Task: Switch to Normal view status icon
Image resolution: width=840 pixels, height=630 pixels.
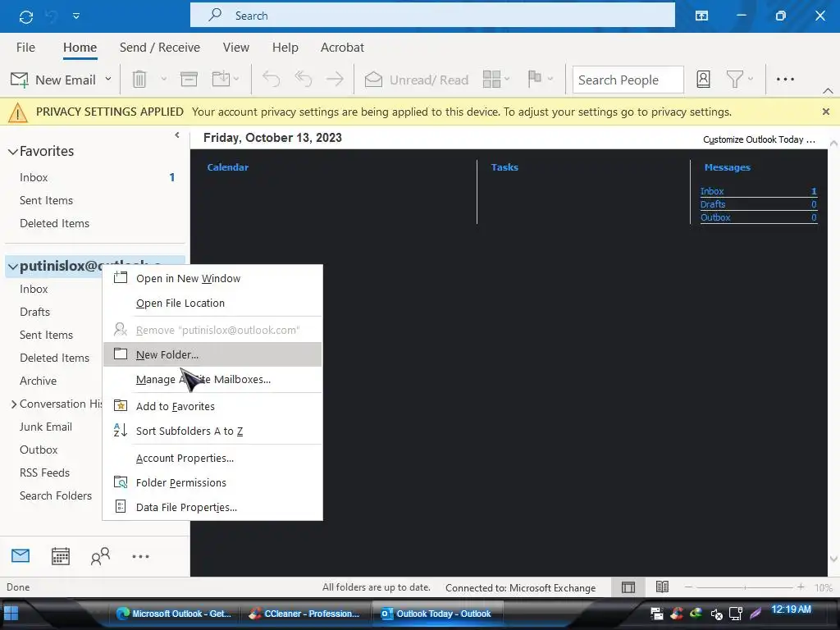Action: tap(628, 587)
